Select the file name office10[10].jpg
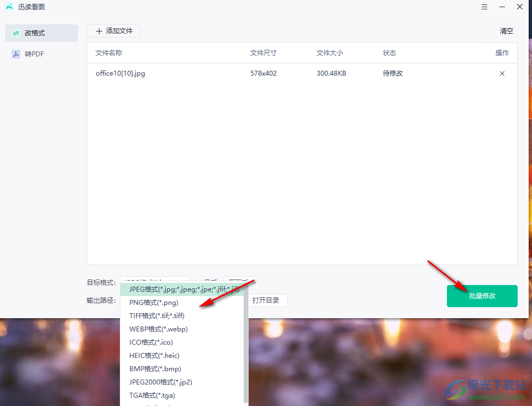The height and width of the screenshot is (406, 532). [x=120, y=73]
